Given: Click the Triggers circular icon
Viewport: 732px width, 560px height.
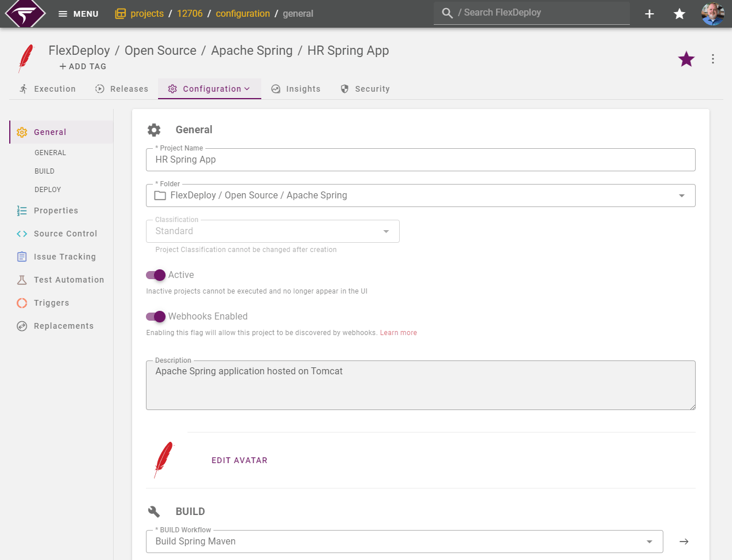Looking at the screenshot, I should [22, 303].
